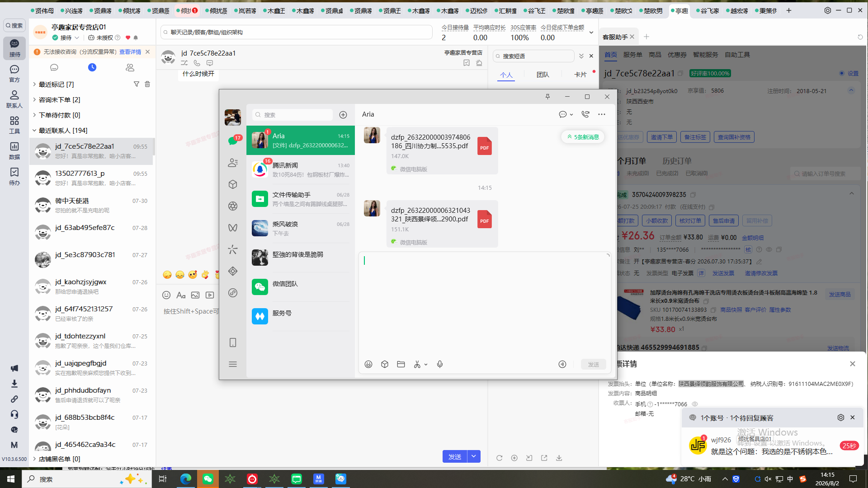The image size is (868, 488).
Task: Click the plus icon beside WeChat search box
Action: (x=343, y=115)
